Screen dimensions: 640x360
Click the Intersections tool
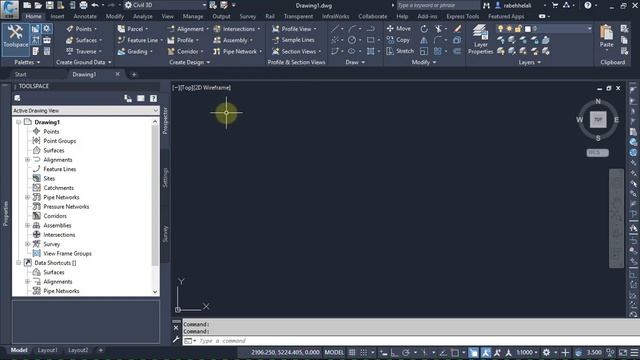236,29
